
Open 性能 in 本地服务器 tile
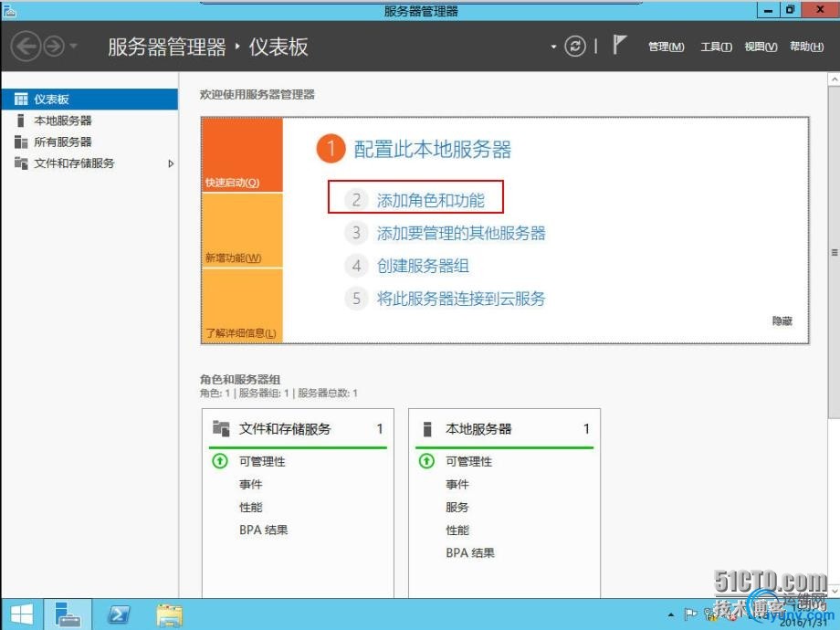pyautogui.click(x=457, y=530)
